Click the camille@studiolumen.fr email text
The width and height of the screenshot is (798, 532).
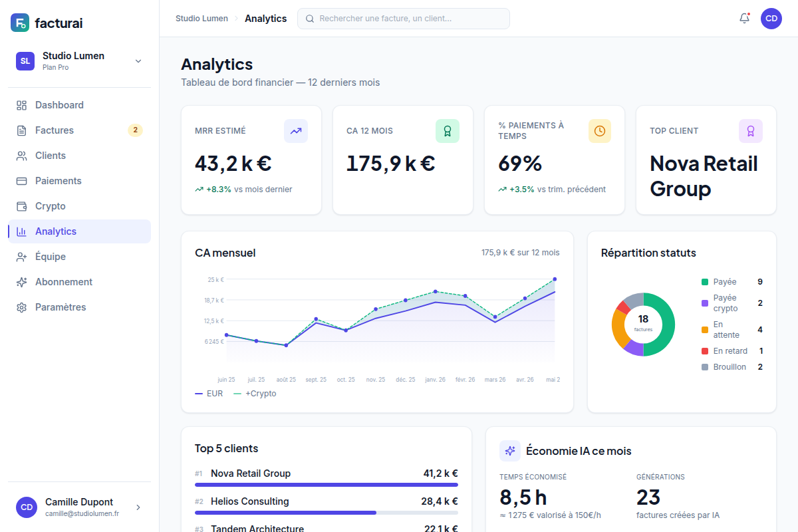tap(82, 514)
